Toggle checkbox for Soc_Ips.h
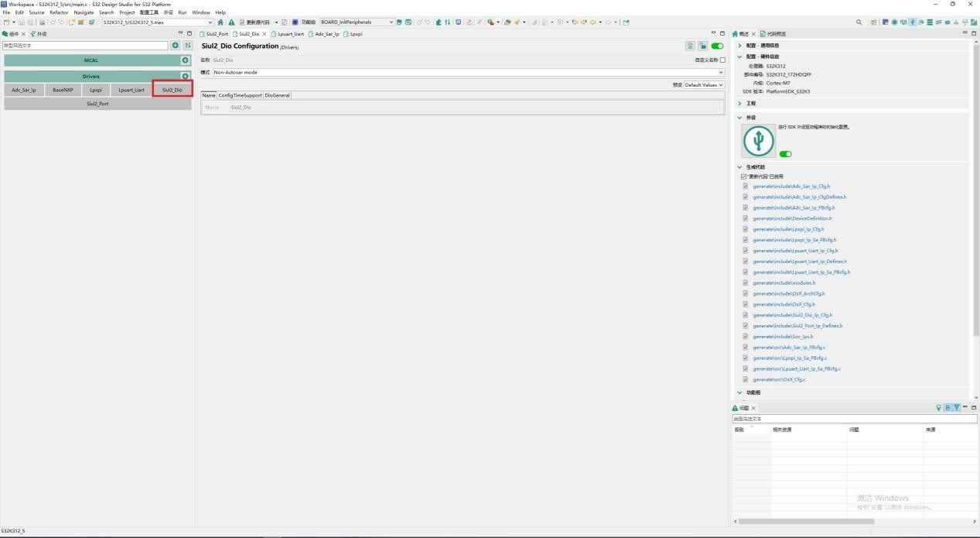Screen dimensions: 980x538 (746, 337)
